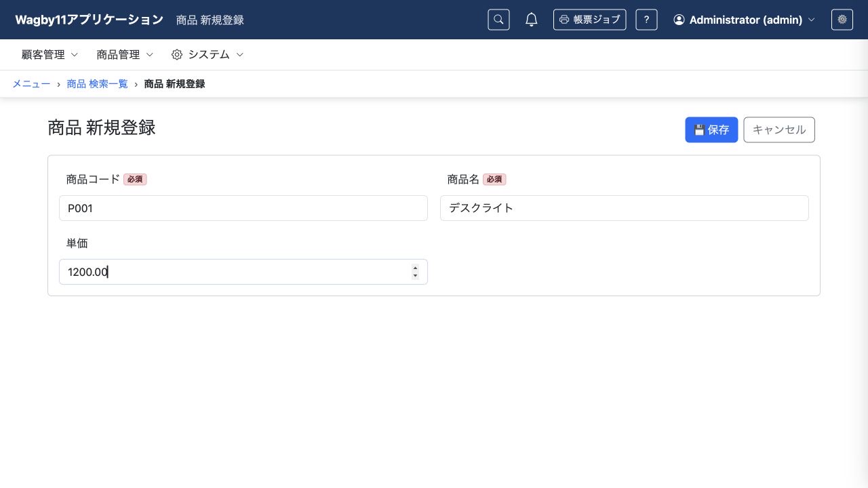Focus the 単価 price input
868x488 pixels.
point(243,272)
